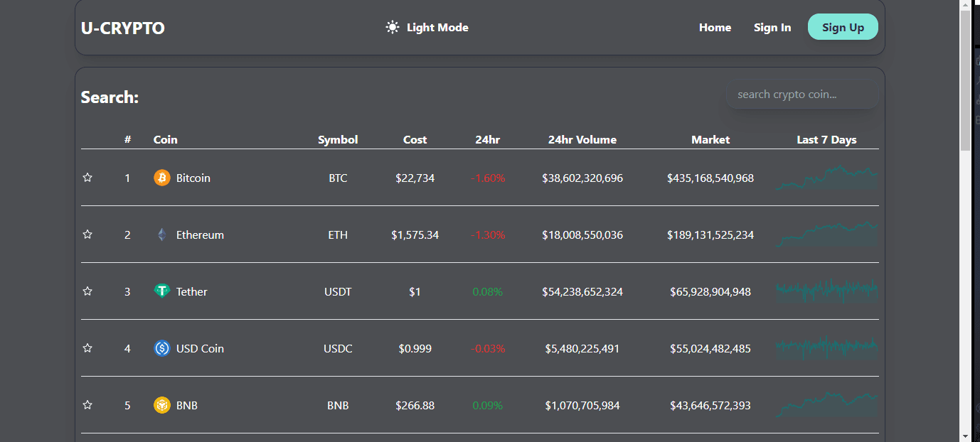Image resolution: width=980 pixels, height=442 pixels.
Task: View USD Coin's 7-day sparkline chart
Action: click(x=827, y=348)
